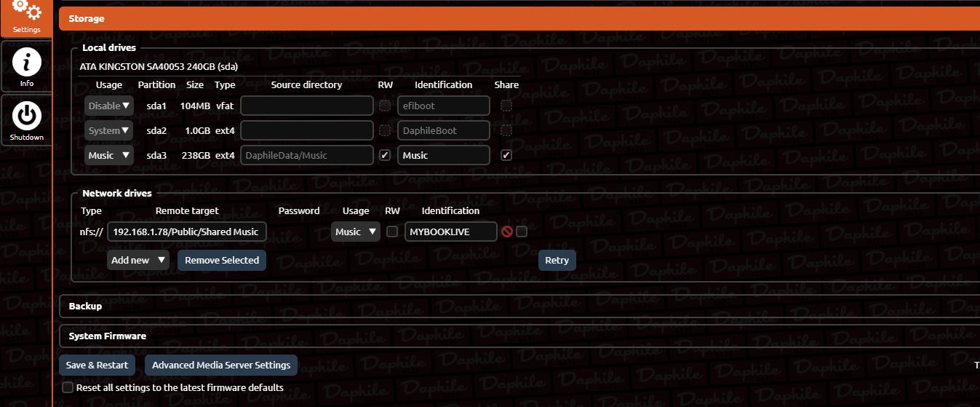Uncheck the Share checkbox for sda3

(506, 155)
